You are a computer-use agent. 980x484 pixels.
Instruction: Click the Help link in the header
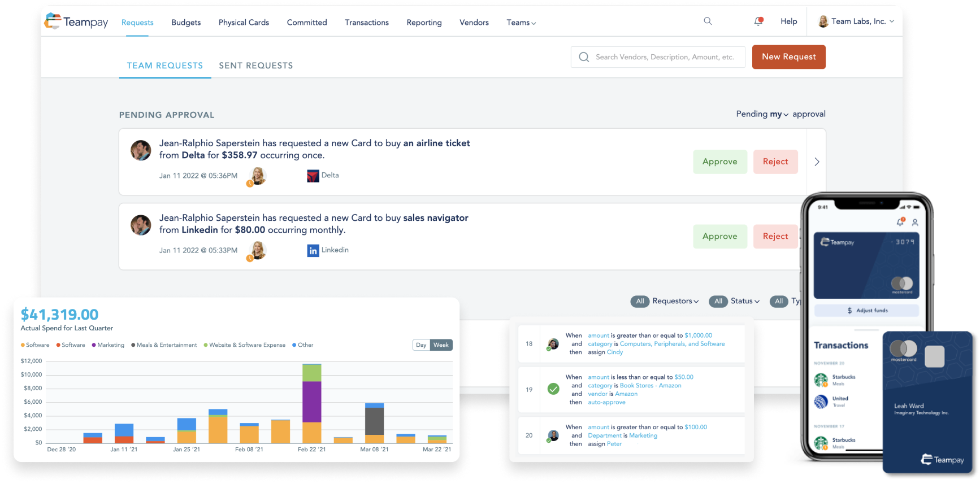[789, 21]
